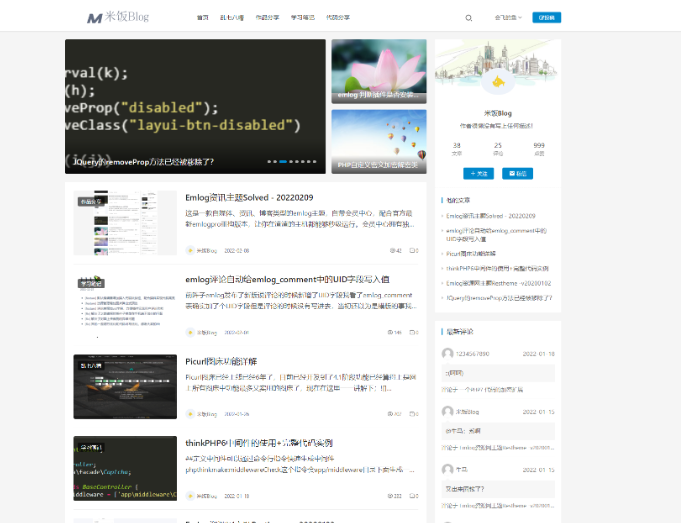Click comment icon of Emlog资讯主题Solved article
Screen dimensions: 681x523
click(412, 251)
